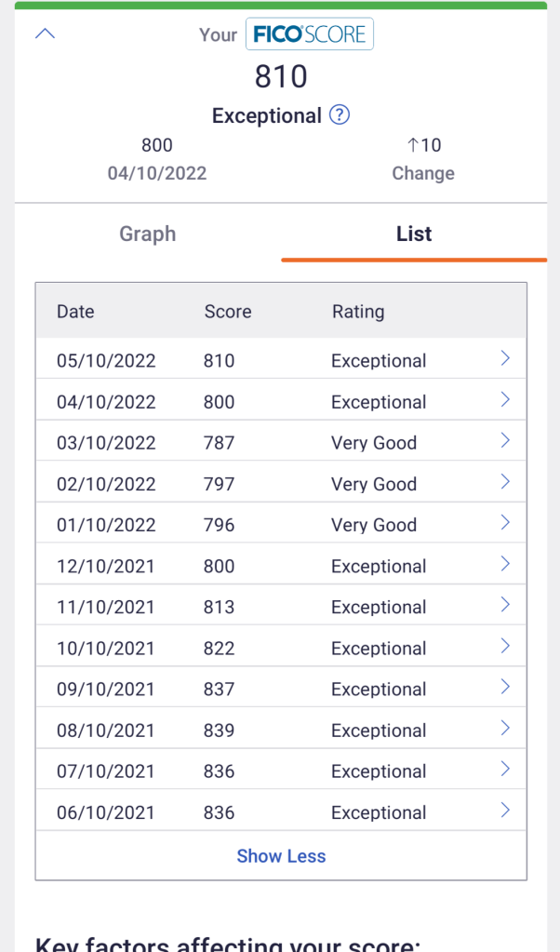This screenshot has height=952, width=560.
Task: Select the List tab
Action: click(x=414, y=234)
